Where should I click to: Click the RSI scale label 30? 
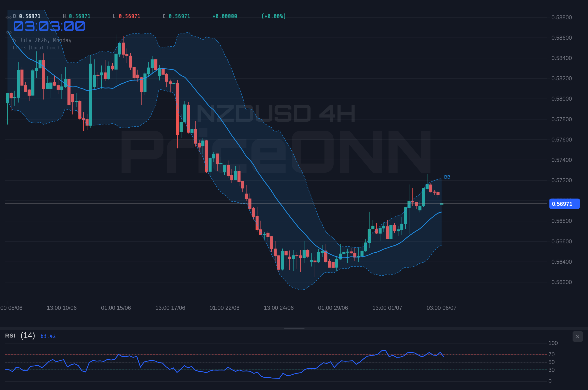(551, 370)
